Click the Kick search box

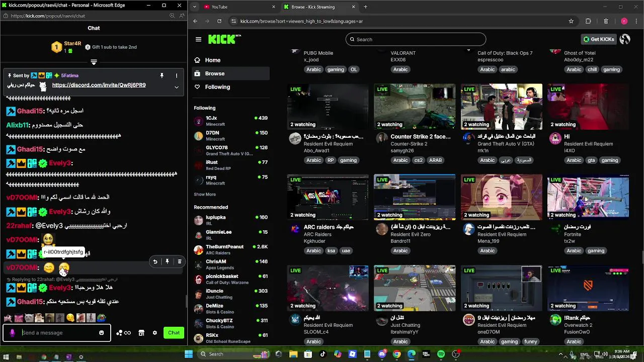(416, 39)
